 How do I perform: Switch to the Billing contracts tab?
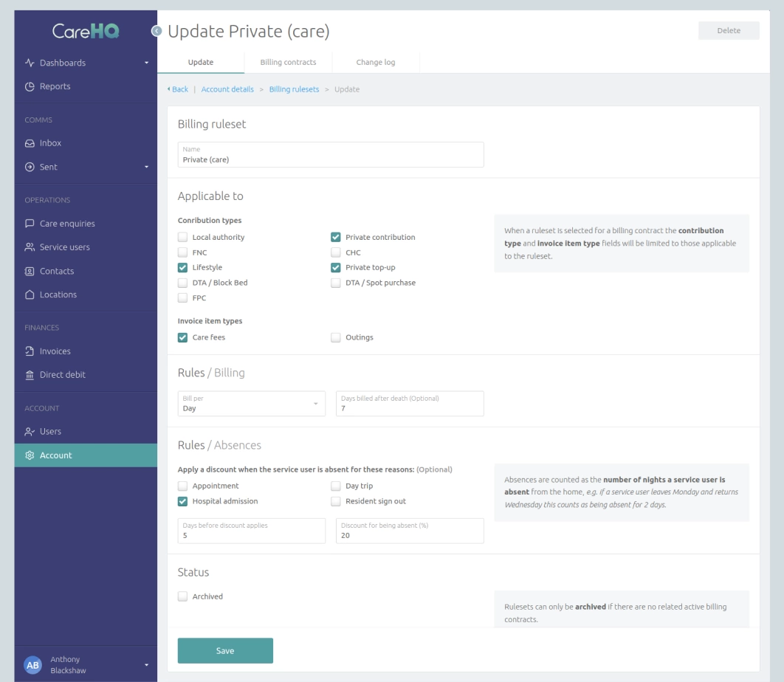[286, 62]
